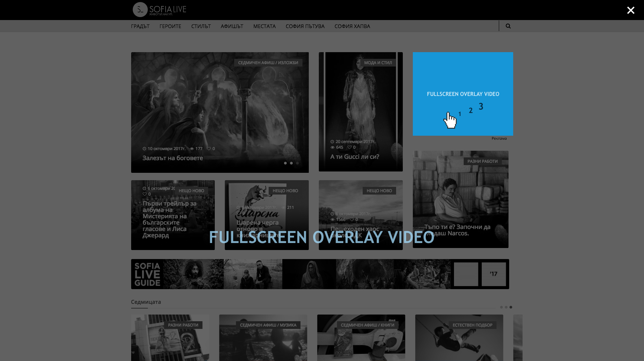
Task: Click the views eye icon showing 177
Action: pos(192,149)
